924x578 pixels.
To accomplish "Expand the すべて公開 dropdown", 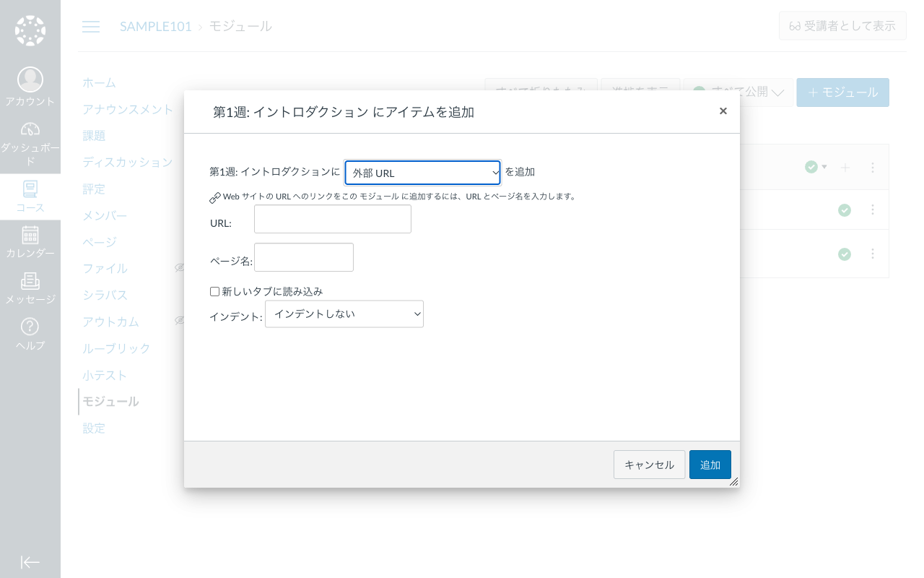I will pyautogui.click(x=738, y=92).
